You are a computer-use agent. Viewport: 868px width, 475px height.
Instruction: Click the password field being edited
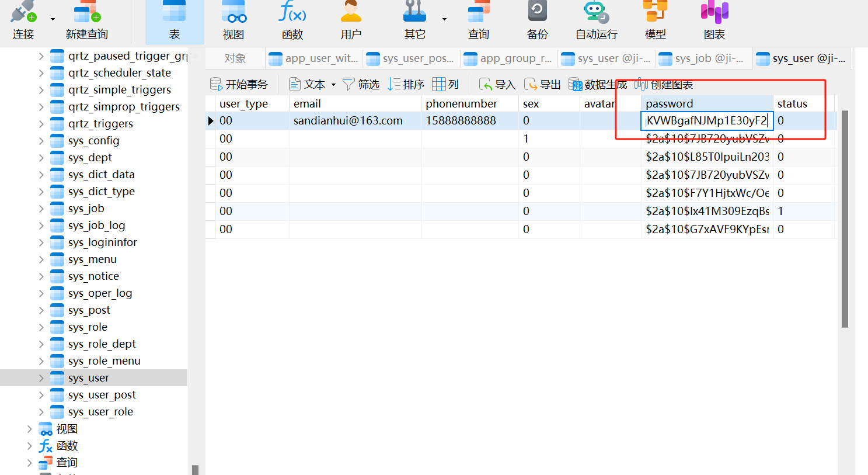pos(706,121)
